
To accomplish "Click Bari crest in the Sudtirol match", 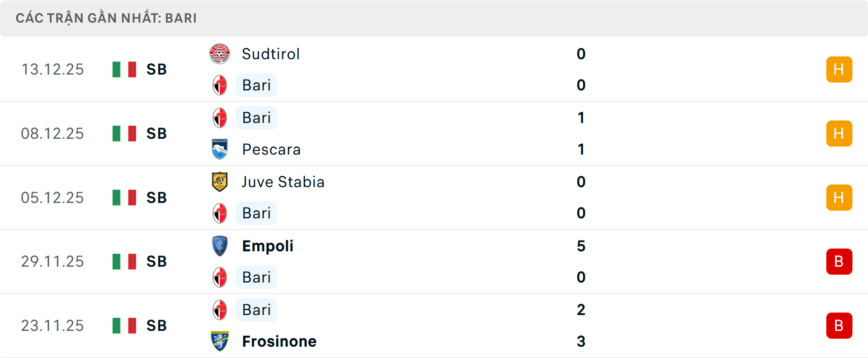I will tap(220, 85).
